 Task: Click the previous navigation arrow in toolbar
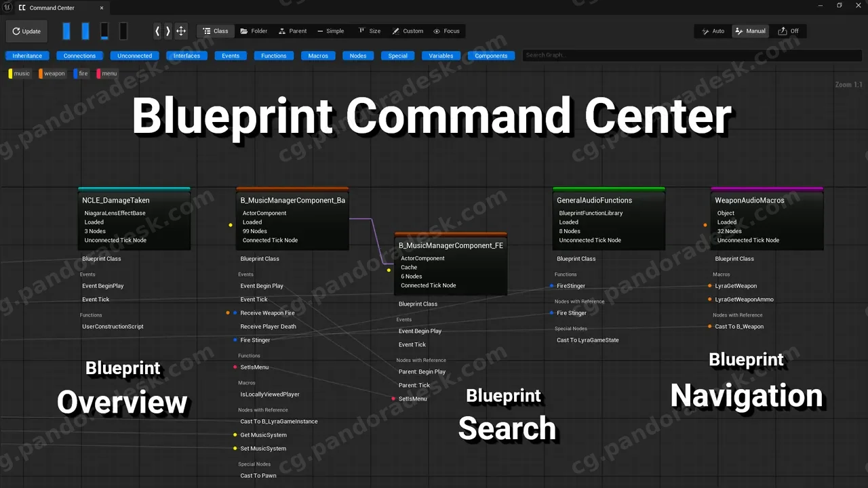(157, 31)
